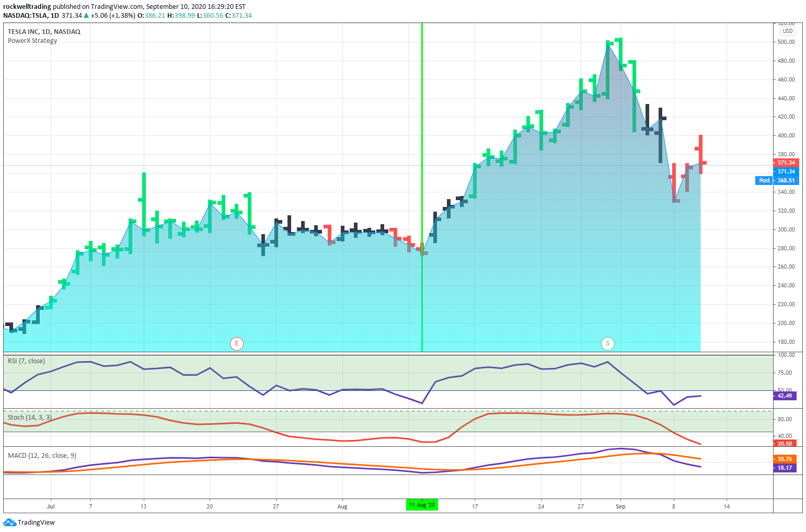Click the RSI value 42.49 label
Screen dimensions: 806x532
(785, 396)
